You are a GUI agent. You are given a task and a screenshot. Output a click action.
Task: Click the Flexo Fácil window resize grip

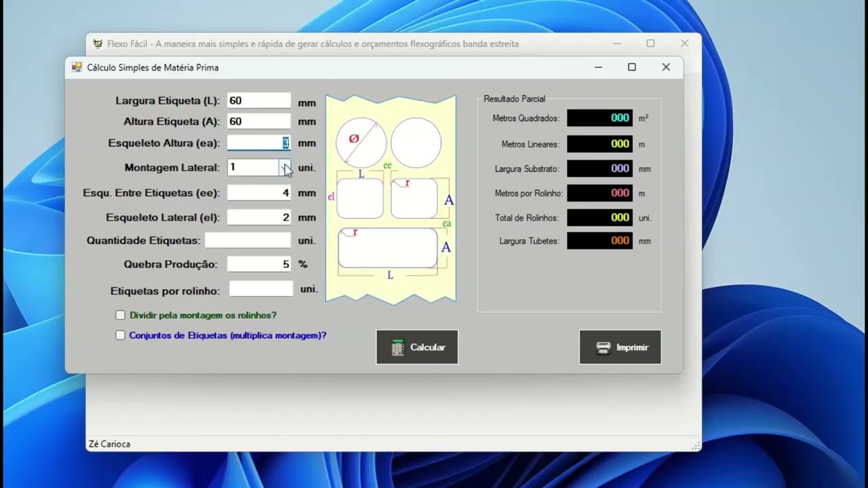[x=696, y=446]
